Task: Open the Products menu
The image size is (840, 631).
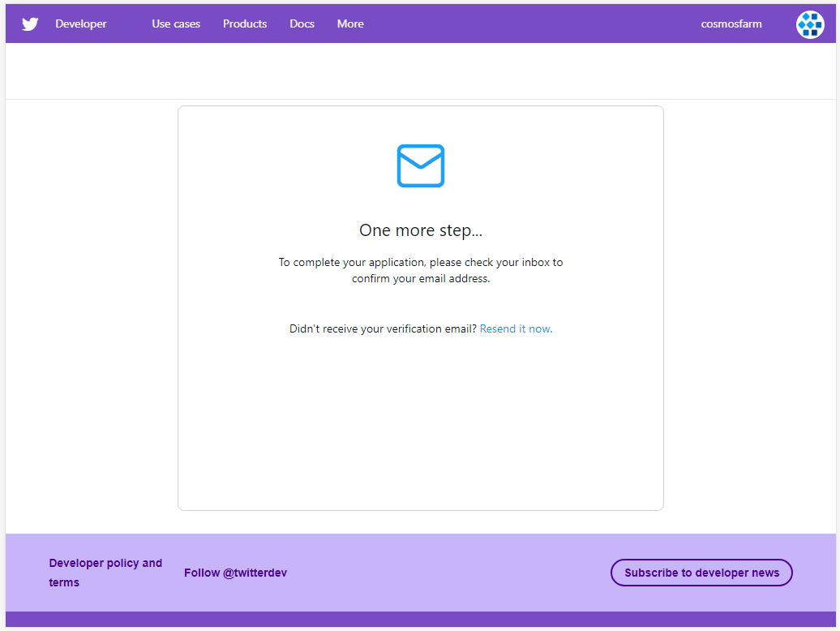Action: coord(245,24)
